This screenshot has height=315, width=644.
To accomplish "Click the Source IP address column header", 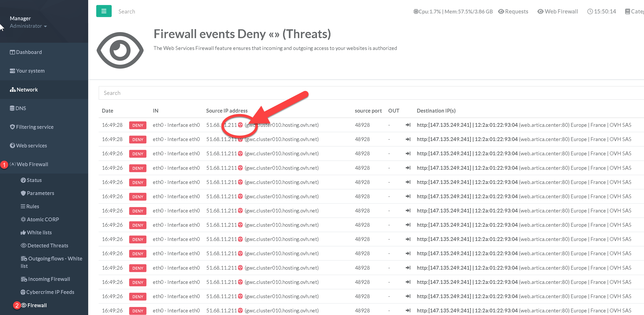I will click(x=227, y=111).
